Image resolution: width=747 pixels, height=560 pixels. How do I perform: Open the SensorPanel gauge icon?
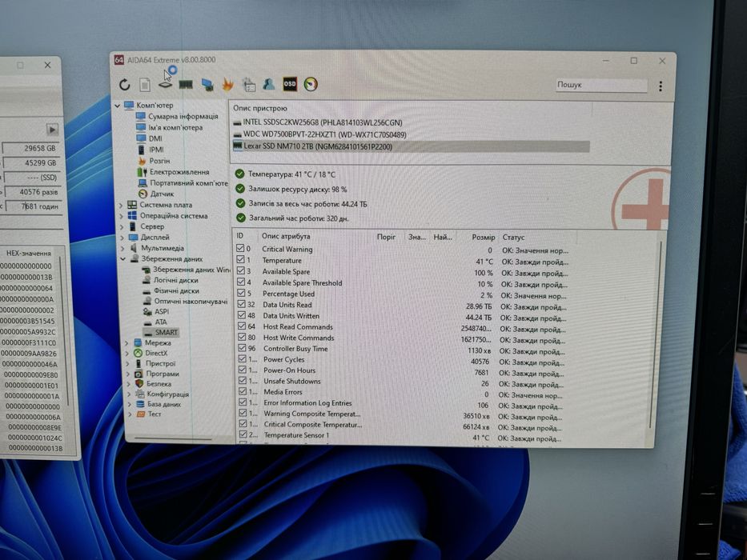(x=311, y=84)
